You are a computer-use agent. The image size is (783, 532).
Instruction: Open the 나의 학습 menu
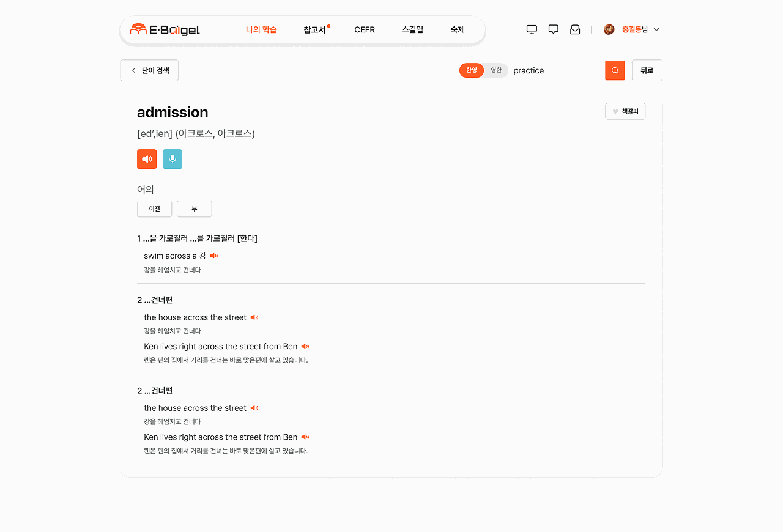point(261,29)
